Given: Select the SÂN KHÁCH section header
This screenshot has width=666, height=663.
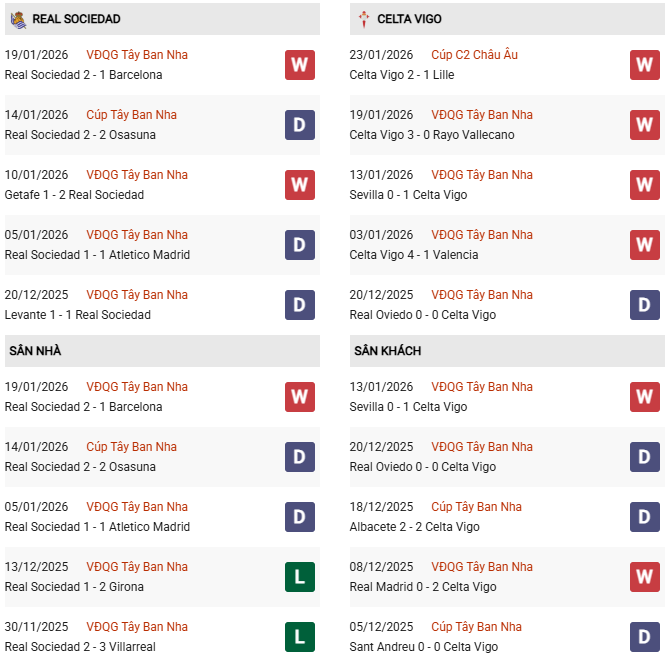Looking at the screenshot, I should 387,351.
